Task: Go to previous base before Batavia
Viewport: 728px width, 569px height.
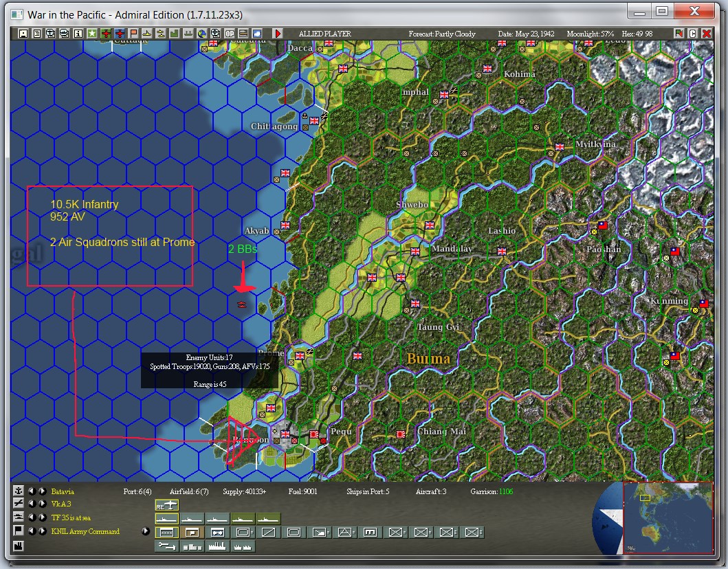Action: click(32, 491)
